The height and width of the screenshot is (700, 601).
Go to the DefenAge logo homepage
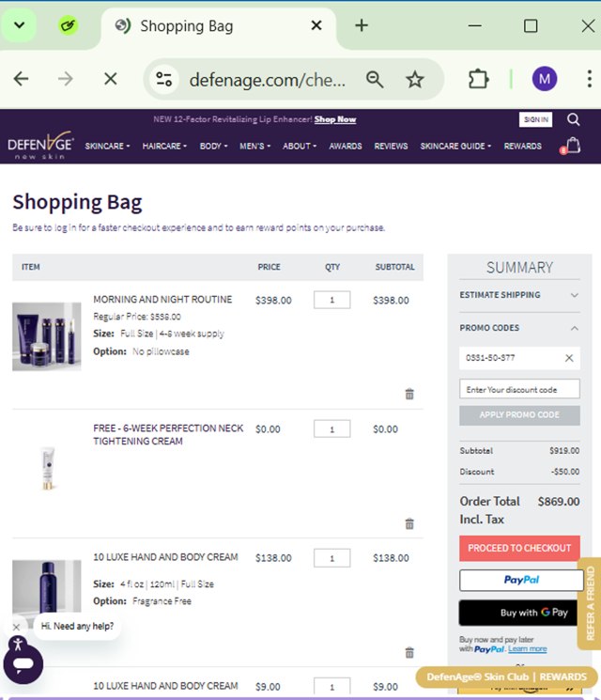40,146
